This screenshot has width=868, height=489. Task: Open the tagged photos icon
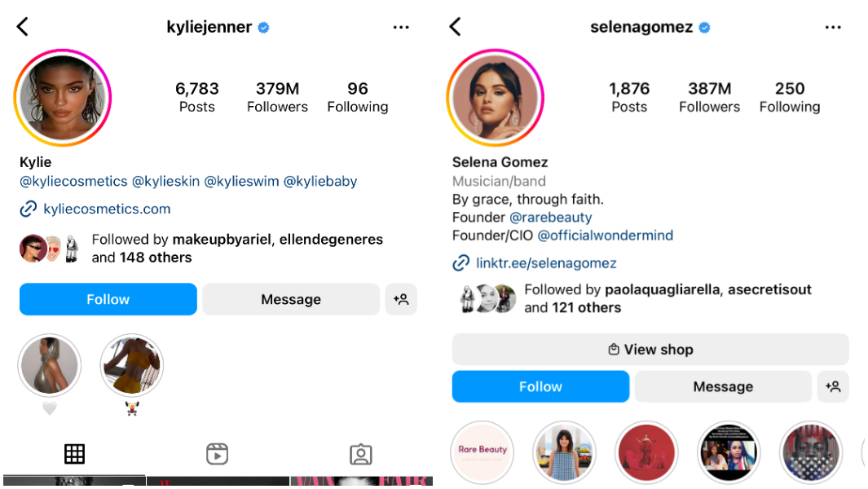click(x=360, y=454)
